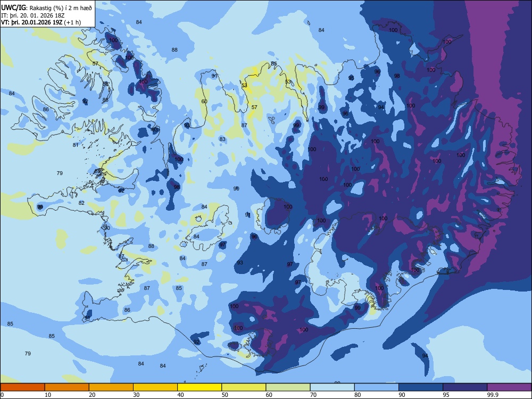The image size is (532, 399).
Task: Select the bright yellow 40–50 legend swatch
Action: pos(199,387)
